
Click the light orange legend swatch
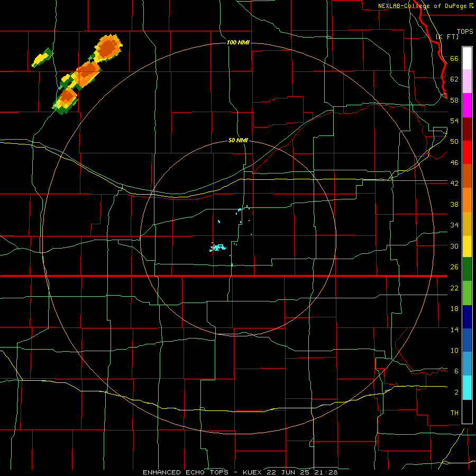(467, 200)
